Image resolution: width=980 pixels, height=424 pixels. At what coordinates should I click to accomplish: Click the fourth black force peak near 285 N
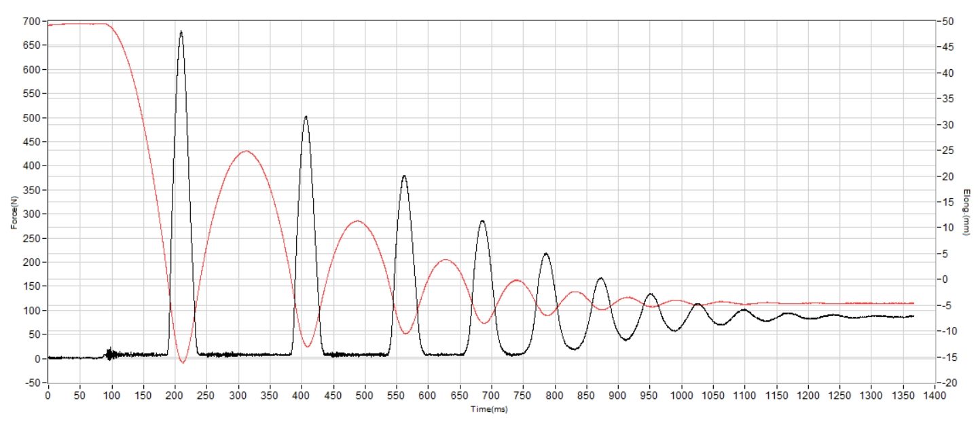tap(482, 221)
